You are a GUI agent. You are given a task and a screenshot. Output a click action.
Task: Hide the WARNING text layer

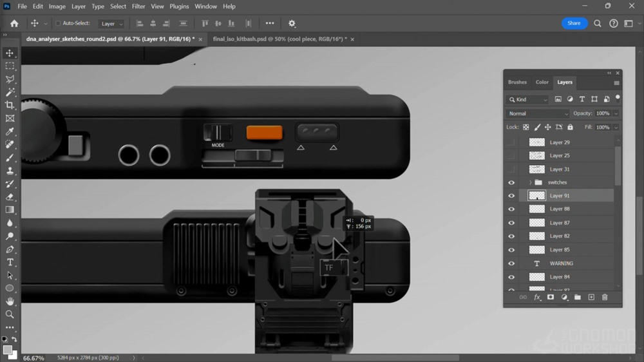(x=511, y=263)
